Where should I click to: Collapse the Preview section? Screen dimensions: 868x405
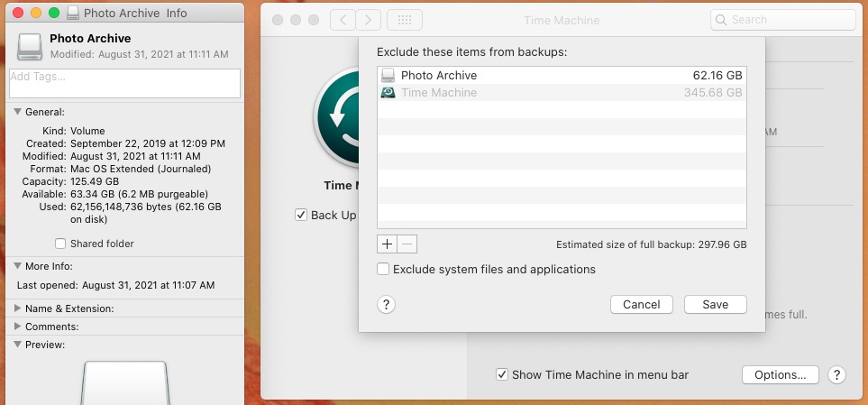point(18,345)
